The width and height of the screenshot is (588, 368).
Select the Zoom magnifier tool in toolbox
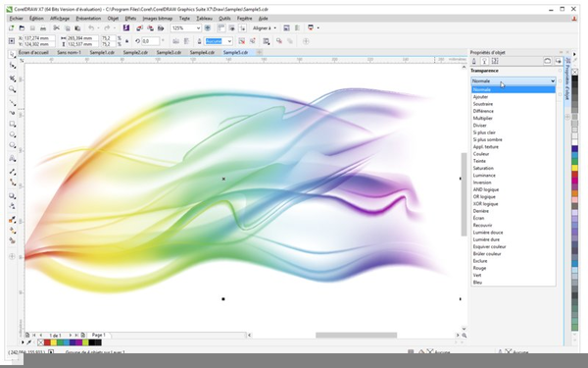pos(13,89)
